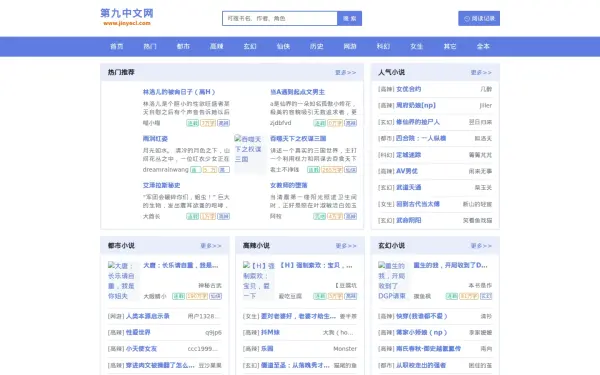Focus the book search input field
The height and width of the screenshot is (375, 600).
point(280,18)
